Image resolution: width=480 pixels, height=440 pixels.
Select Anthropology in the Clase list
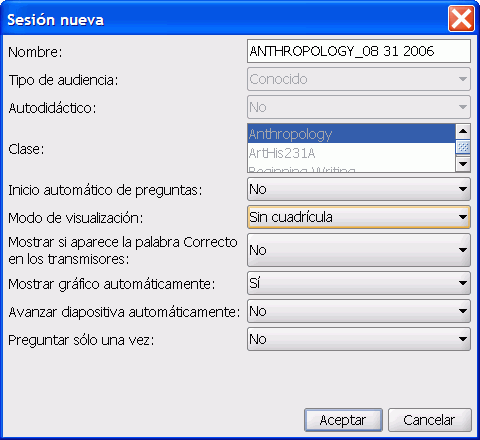[351, 134]
